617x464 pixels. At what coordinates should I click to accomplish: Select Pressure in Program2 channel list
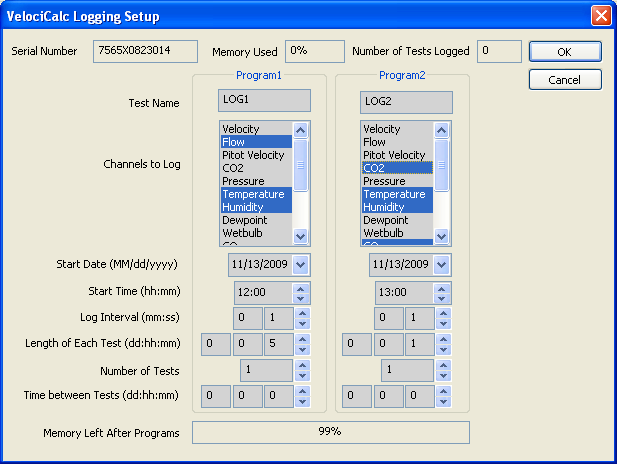(397, 181)
